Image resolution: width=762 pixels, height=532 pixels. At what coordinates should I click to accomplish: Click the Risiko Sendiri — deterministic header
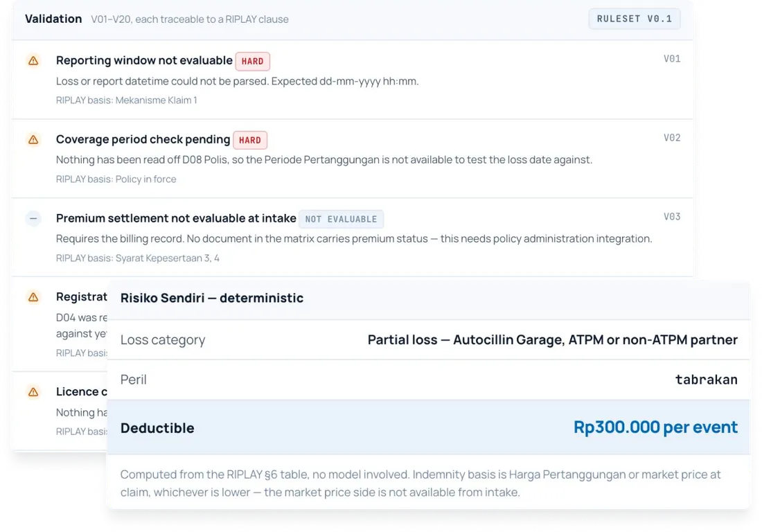coord(212,298)
